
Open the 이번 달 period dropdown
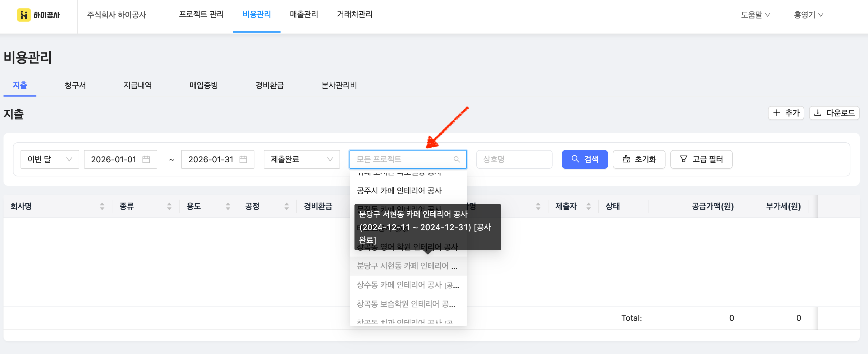click(x=50, y=159)
